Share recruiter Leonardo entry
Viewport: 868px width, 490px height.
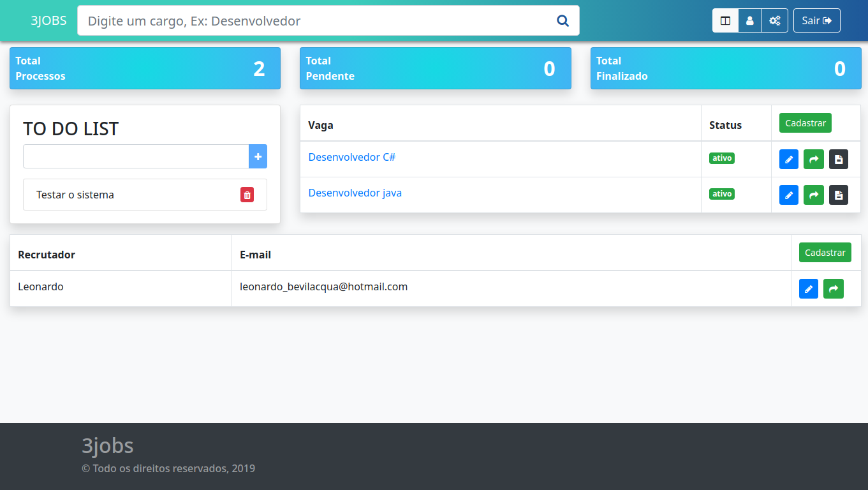point(834,289)
